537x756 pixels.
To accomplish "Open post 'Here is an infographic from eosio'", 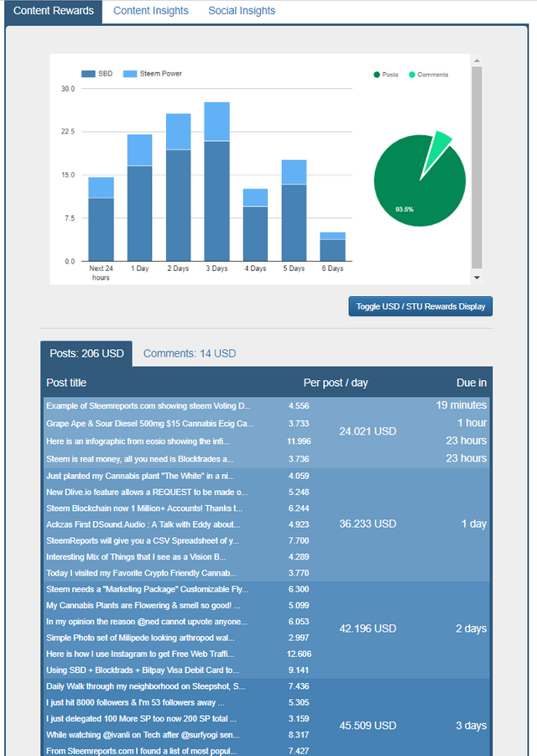I will [138, 441].
